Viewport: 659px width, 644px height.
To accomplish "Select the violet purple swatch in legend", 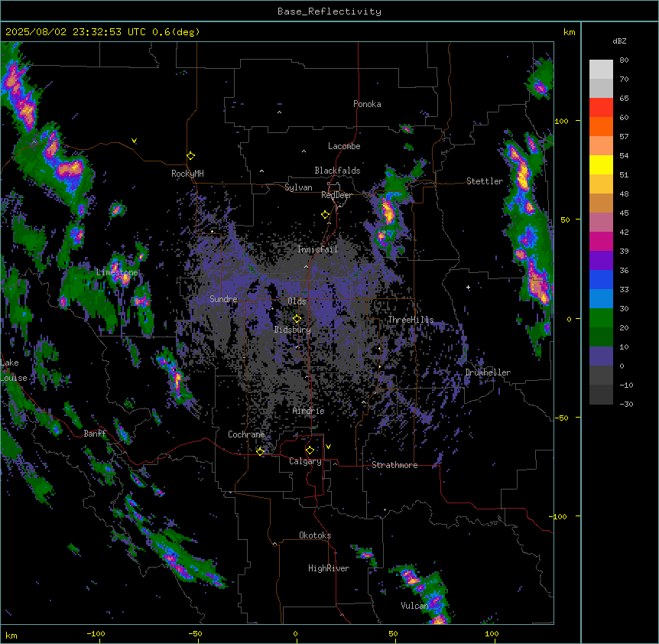I will (601, 261).
